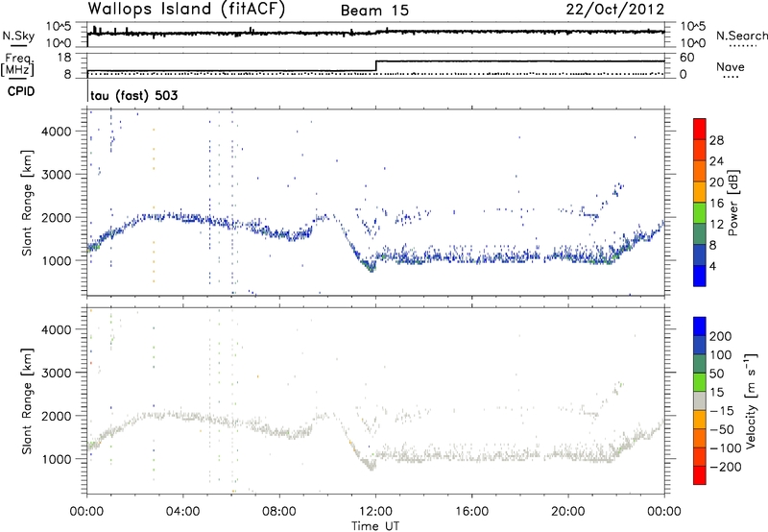Click the '18' frequency axis value
Image resolution: width=768 pixels, height=532 pixels.
pos(63,58)
